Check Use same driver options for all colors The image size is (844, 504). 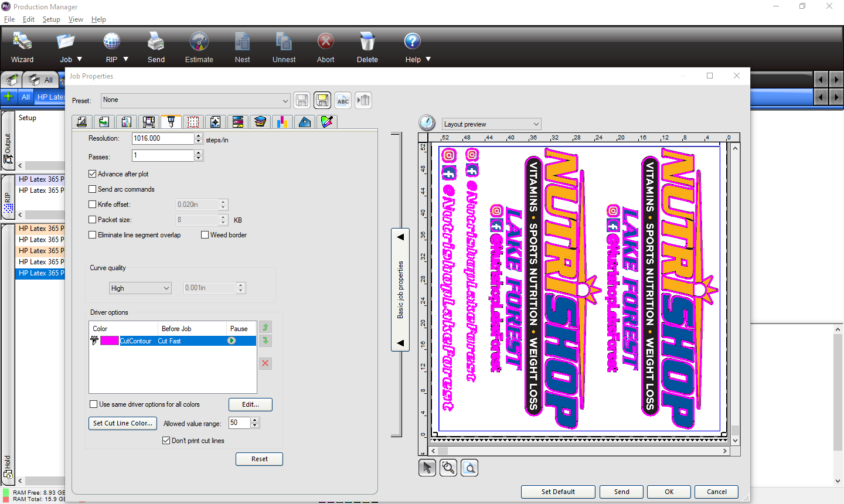(x=93, y=404)
